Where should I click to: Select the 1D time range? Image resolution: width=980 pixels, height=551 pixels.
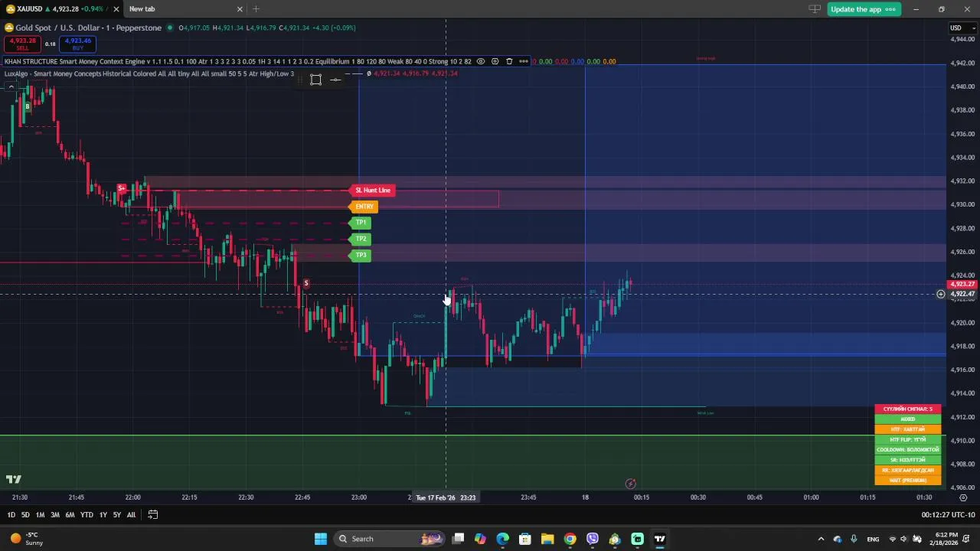point(11,515)
